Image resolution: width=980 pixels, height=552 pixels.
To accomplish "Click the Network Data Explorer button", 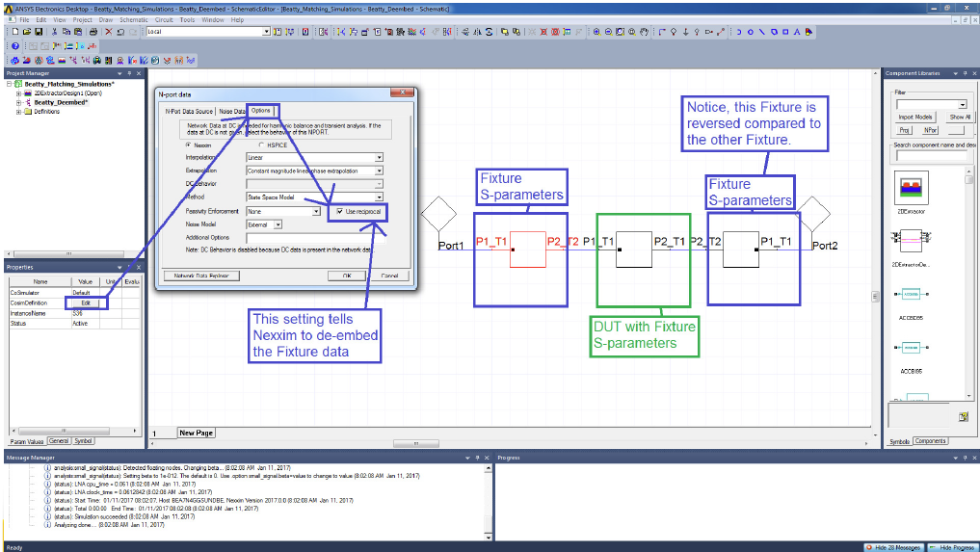I will pos(201,276).
